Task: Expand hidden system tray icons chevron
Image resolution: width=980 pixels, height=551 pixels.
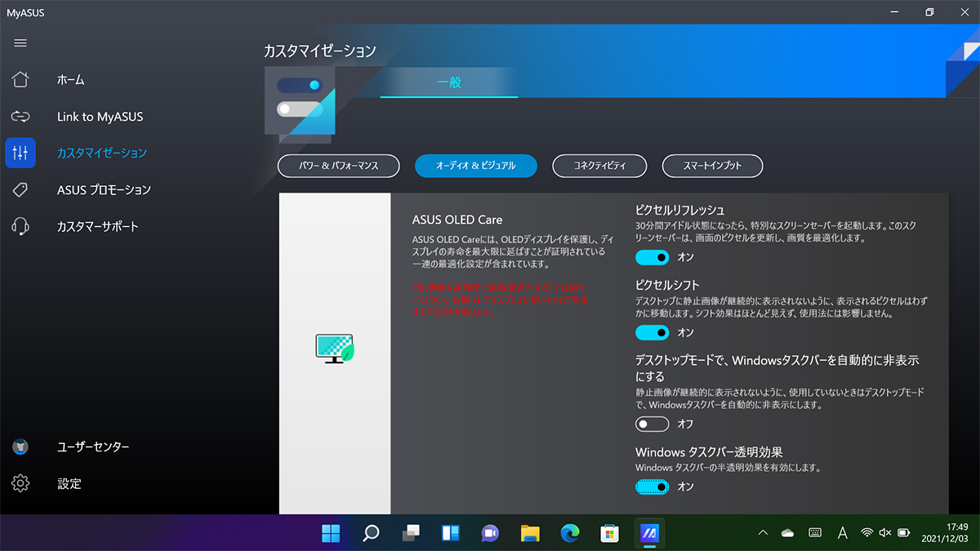Action: point(763,533)
